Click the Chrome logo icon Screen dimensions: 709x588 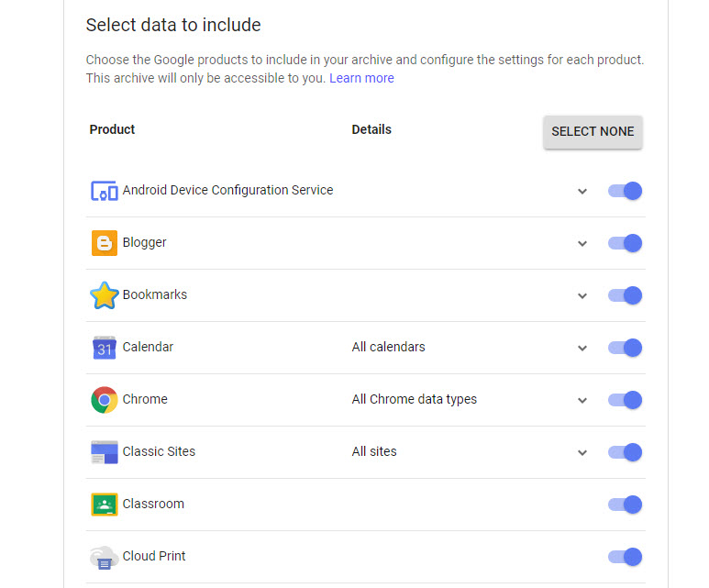[105, 400]
